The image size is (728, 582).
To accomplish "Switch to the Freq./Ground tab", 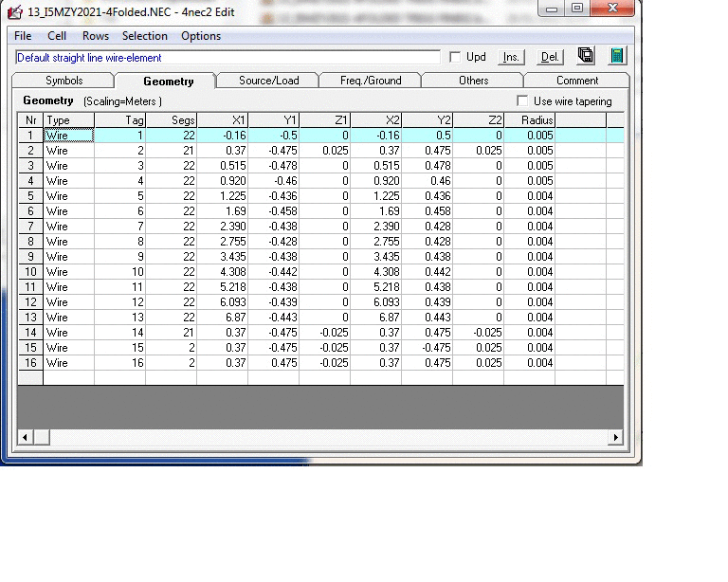I will click(x=371, y=81).
